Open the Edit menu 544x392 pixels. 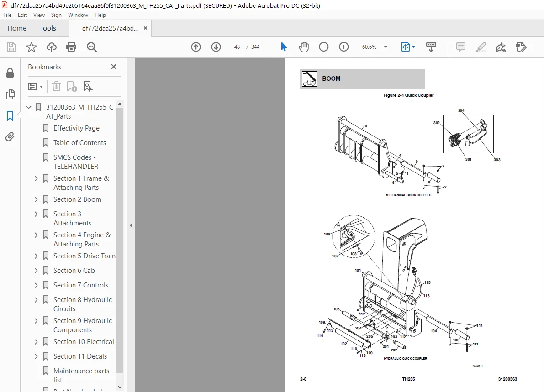point(22,15)
